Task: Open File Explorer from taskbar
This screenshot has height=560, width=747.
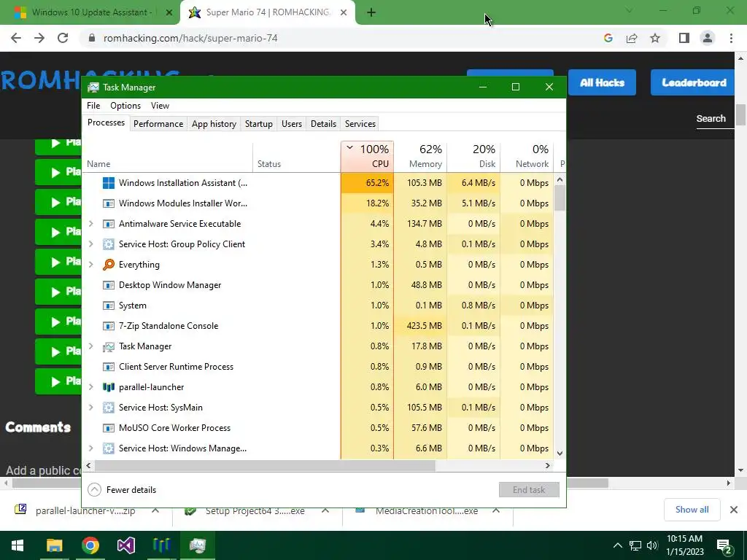Action: point(54,545)
